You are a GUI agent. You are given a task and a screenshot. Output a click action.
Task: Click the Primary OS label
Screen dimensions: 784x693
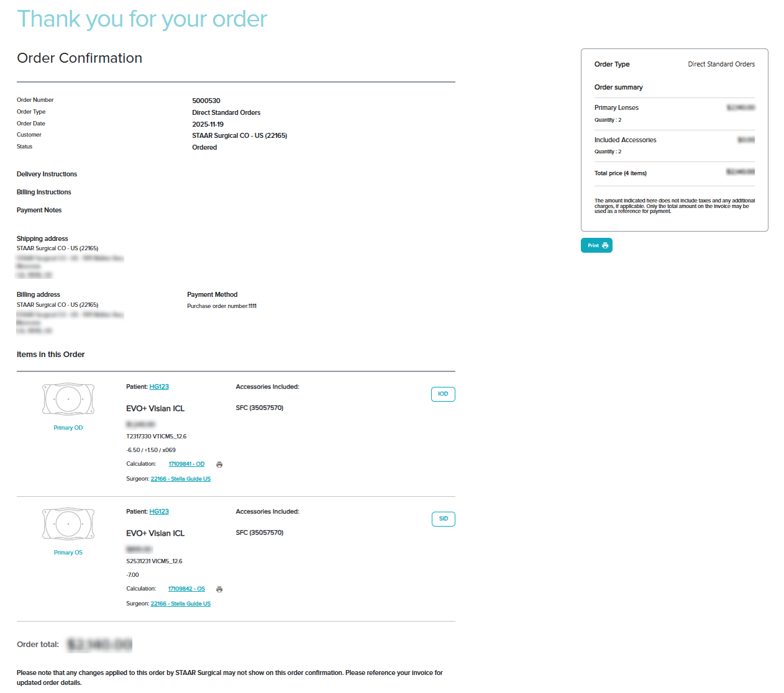click(68, 553)
